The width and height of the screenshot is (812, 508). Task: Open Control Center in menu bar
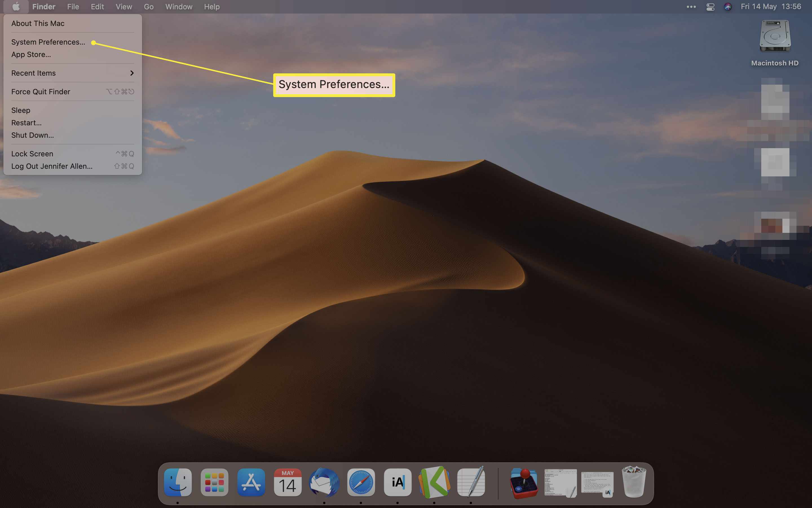pos(710,7)
